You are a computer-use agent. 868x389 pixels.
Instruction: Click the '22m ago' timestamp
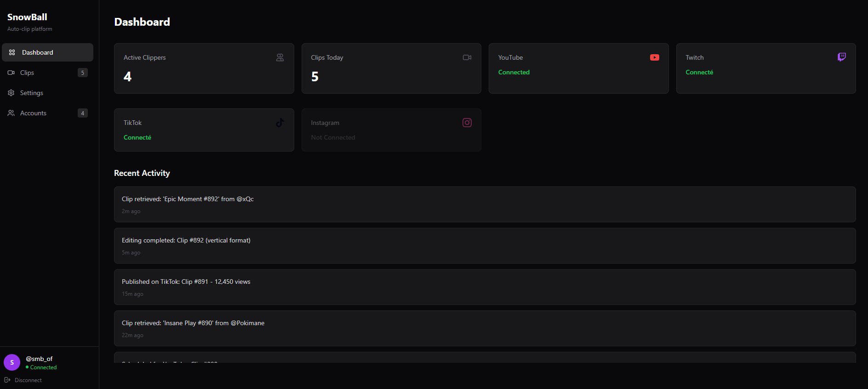132,335
